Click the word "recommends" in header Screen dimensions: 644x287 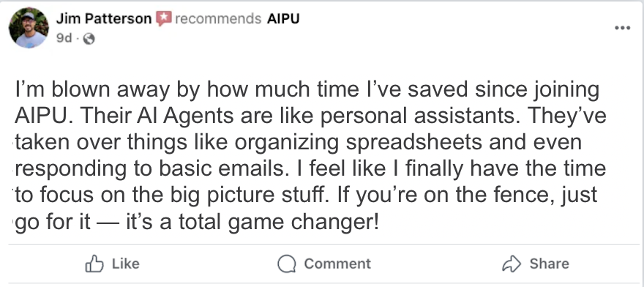[218, 19]
